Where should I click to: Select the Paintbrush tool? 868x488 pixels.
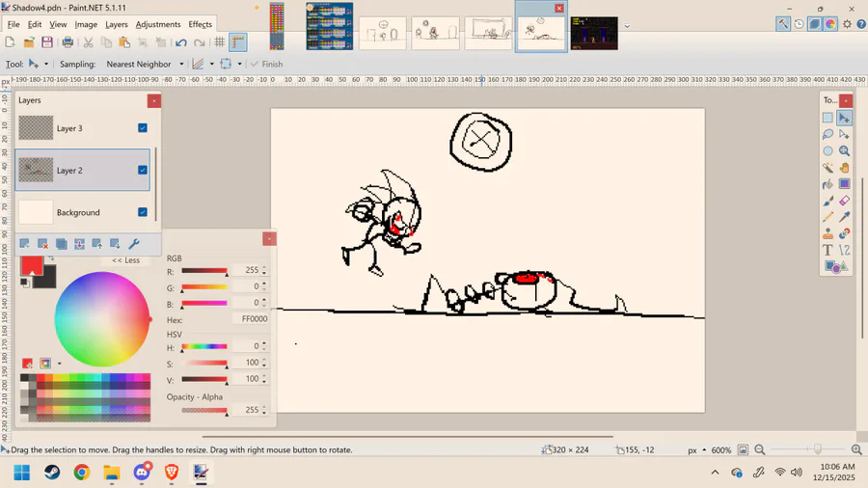(827, 201)
